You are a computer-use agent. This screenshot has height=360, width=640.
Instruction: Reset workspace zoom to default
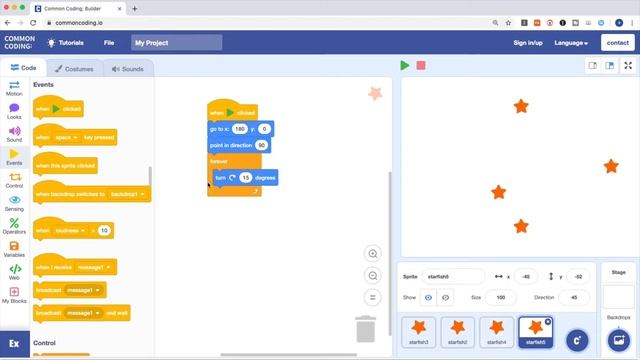coord(373,298)
